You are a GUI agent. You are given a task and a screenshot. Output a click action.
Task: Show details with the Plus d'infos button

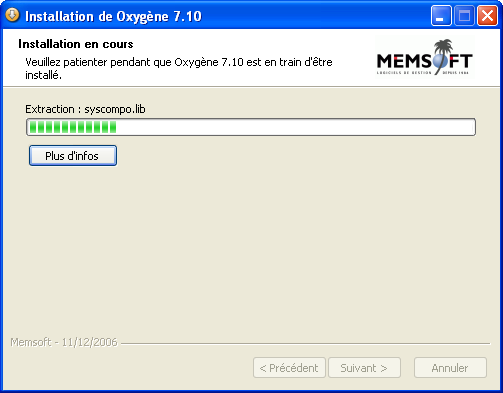(x=73, y=156)
